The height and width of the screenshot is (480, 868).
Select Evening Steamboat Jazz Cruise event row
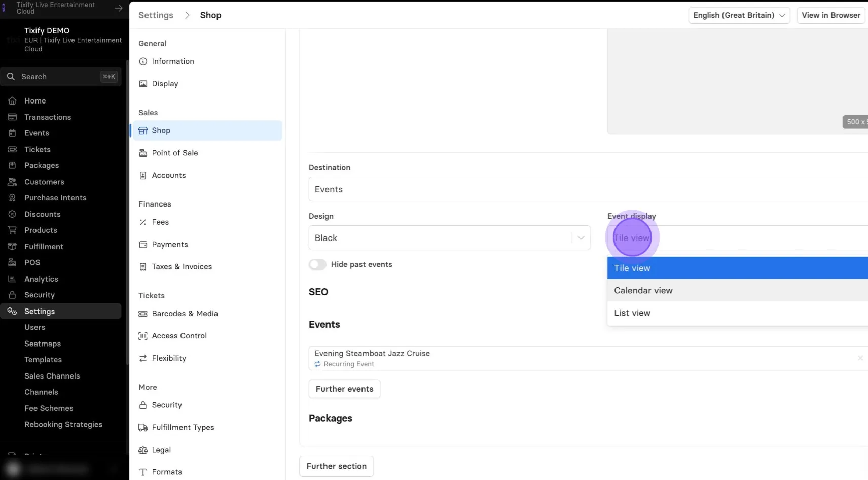coord(588,358)
